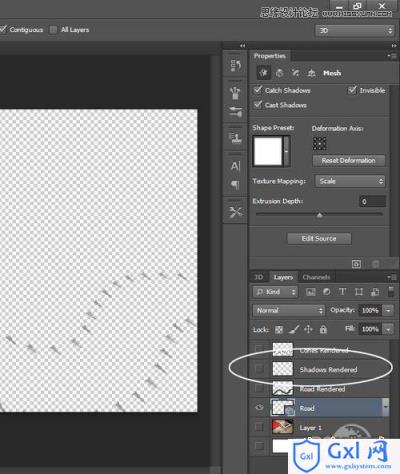Open the Shape Preset picker arrow

point(286,151)
